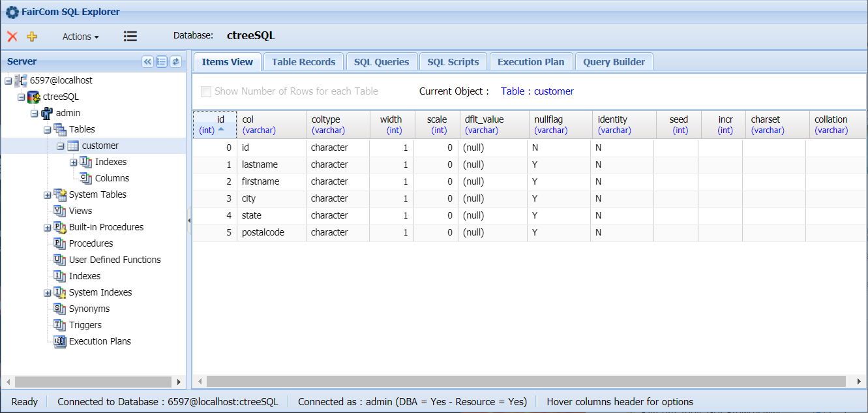
Task: Click the 'Table : customer' current object text
Action: coord(537,91)
